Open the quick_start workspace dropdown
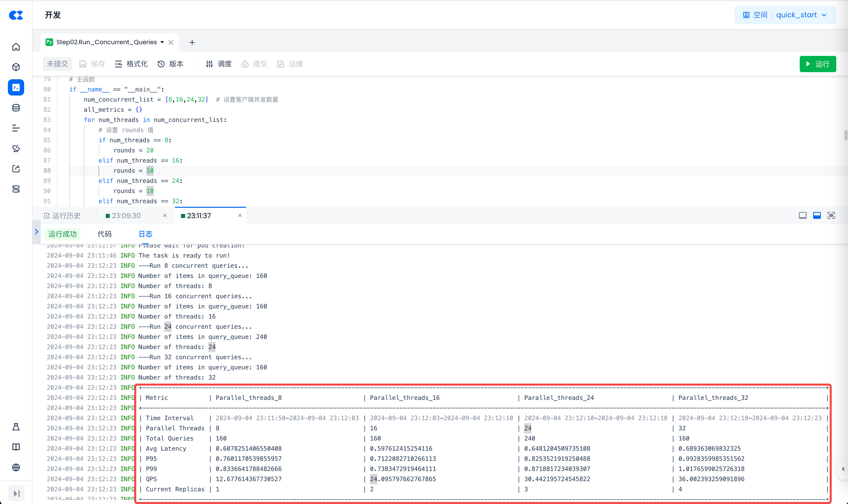 pos(801,15)
